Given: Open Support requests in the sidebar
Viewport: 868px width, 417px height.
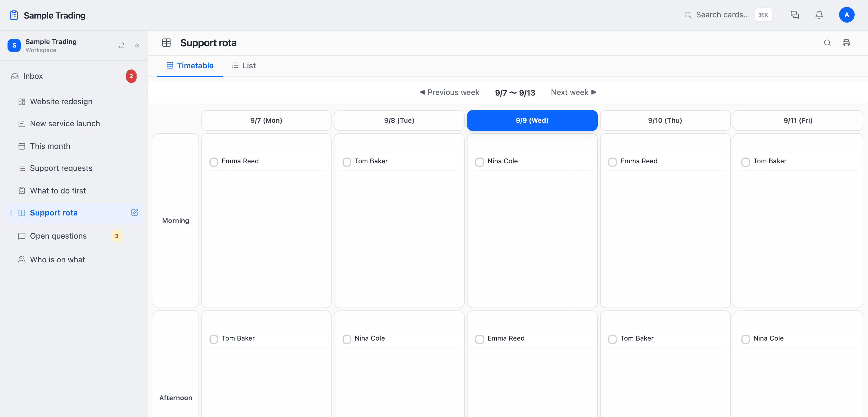Looking at the screenshot, I should (x=74, y=168).
